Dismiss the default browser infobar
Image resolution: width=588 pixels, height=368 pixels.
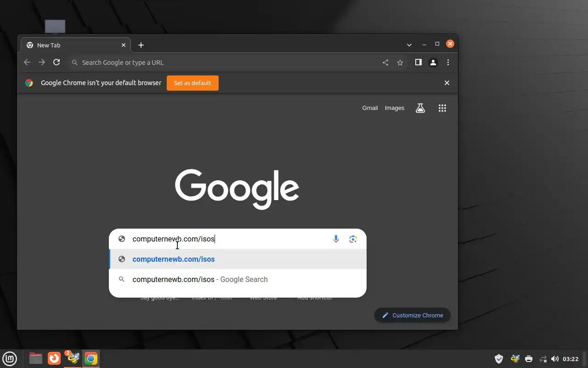(x=447, y=83)
